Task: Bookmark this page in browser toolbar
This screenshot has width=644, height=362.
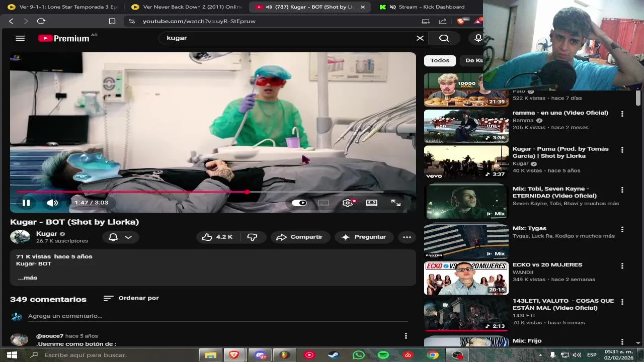Action: pyautogui.click(x=112, y=21)
